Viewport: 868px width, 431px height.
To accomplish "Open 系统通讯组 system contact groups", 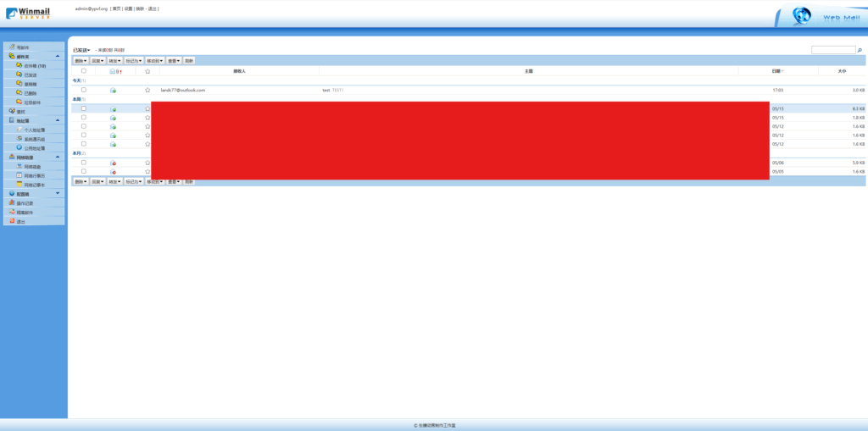I will [x=34, y=139].
